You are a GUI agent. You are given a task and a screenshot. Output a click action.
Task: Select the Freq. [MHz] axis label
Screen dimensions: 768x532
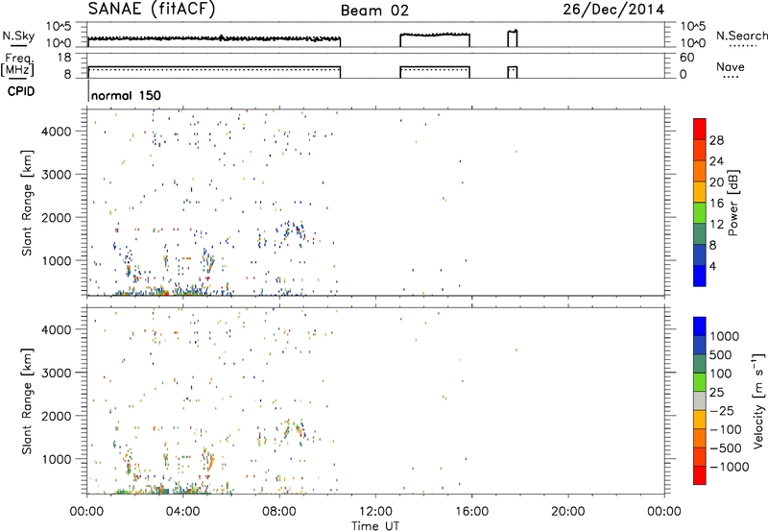click(x=17, y=64)
